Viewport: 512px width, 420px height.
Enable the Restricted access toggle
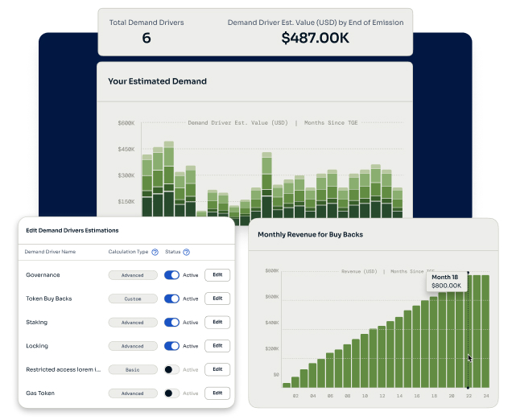pos(171,370)
